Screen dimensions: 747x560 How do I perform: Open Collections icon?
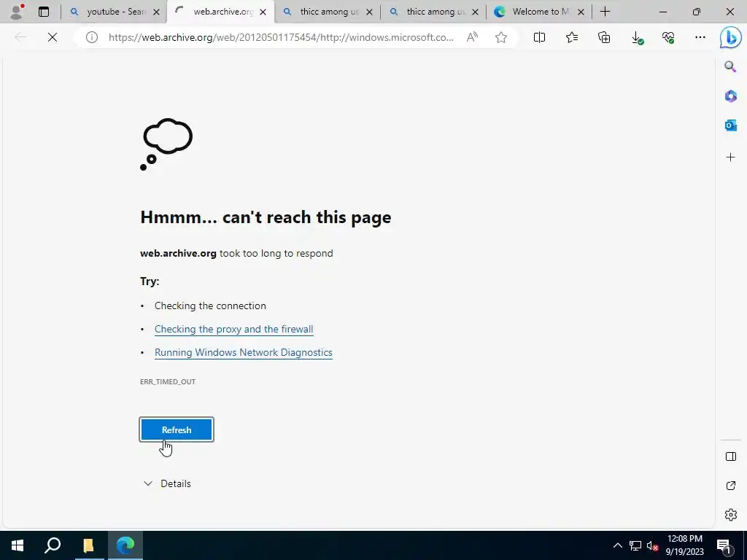coord(604,37)
